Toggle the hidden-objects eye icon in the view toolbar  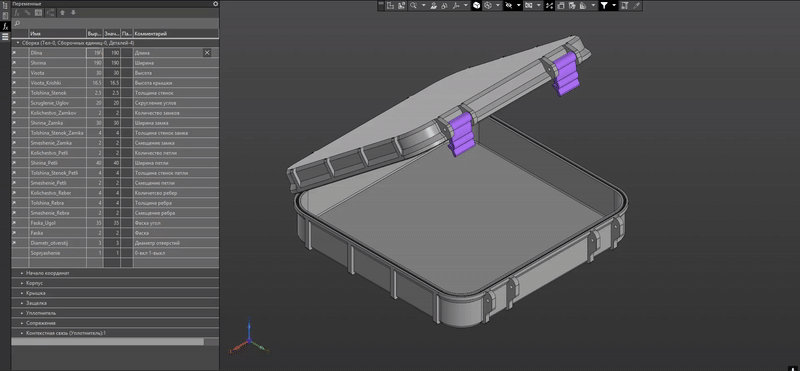(508, 6)
